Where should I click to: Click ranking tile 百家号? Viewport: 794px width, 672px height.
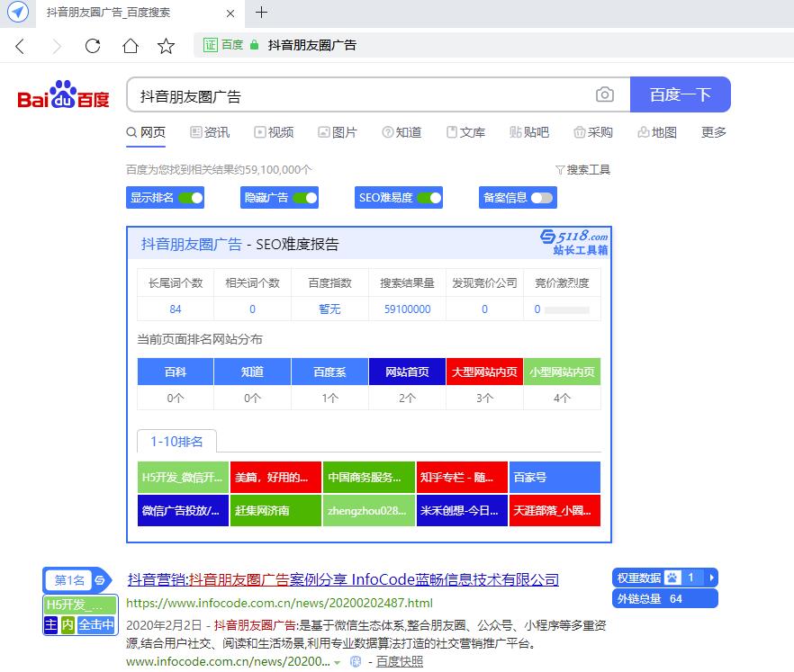pos(555,477)
